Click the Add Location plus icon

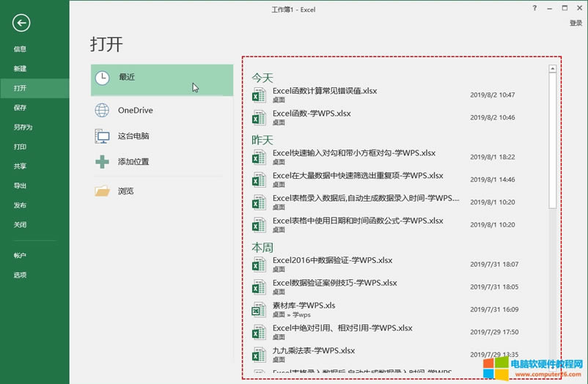point(103,162)
